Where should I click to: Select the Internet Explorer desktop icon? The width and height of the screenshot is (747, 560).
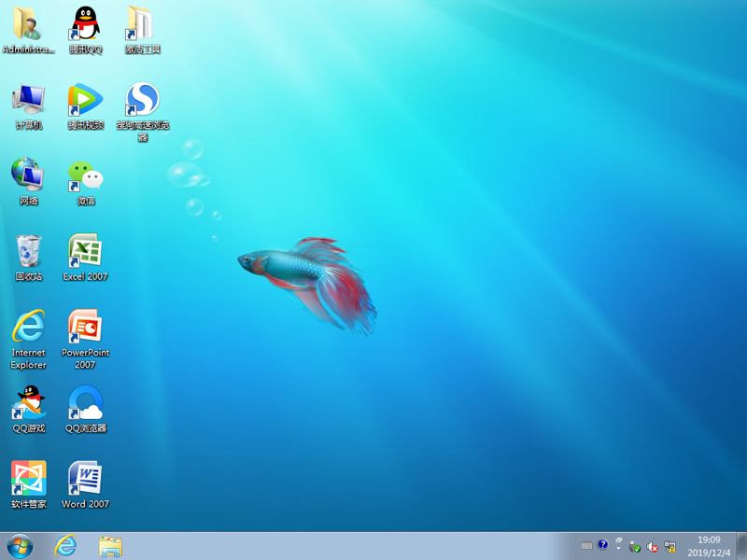click(28, 328)
